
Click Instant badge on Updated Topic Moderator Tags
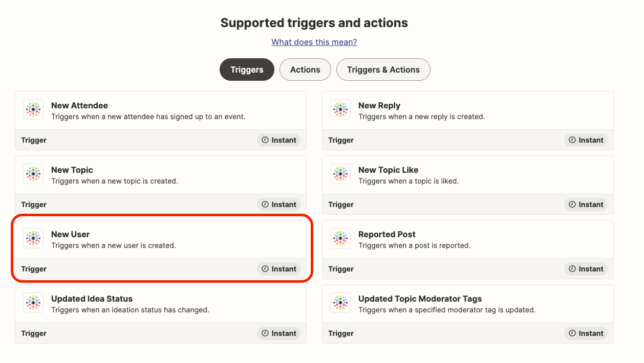point(586,333)
